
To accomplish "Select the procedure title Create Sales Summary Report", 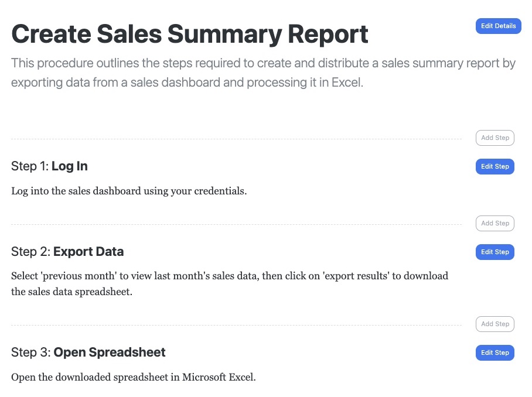I will pyautogui.click(x=189, y=34).
